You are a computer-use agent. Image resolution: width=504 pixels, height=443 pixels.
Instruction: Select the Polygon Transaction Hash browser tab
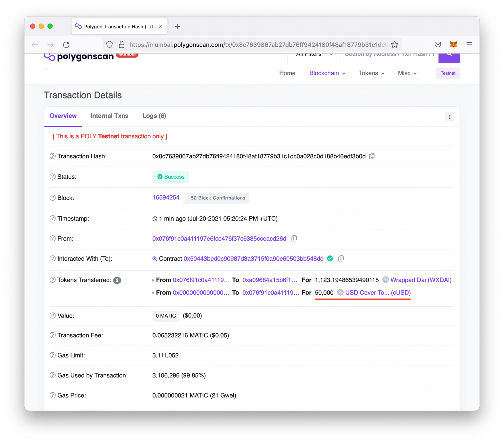coord(119,26)
